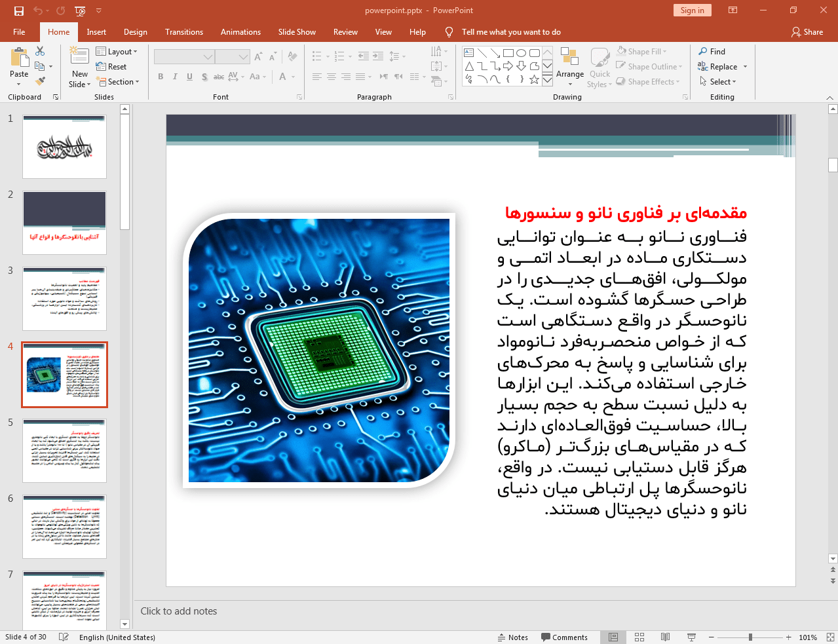This screenshot has height=644, width=838.
Task: Switch to the Design tab
Action: click(136, 31)
